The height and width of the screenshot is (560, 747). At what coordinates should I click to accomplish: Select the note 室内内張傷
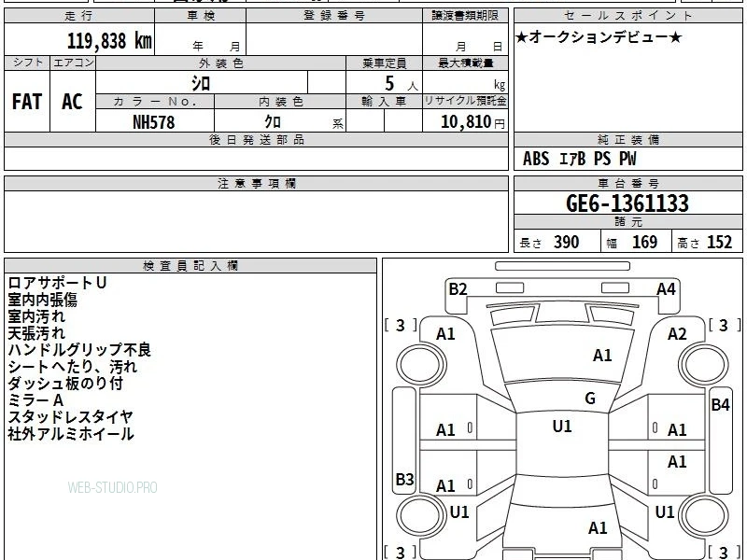[42, 300]
